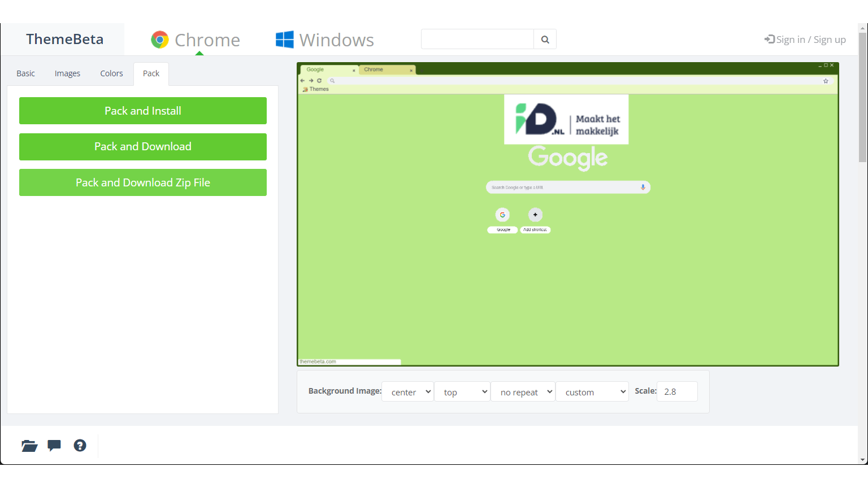The image size is (868, 488).
Task: Open the horizontal alignment dropdown set to center
Action: tap(408, 392)
